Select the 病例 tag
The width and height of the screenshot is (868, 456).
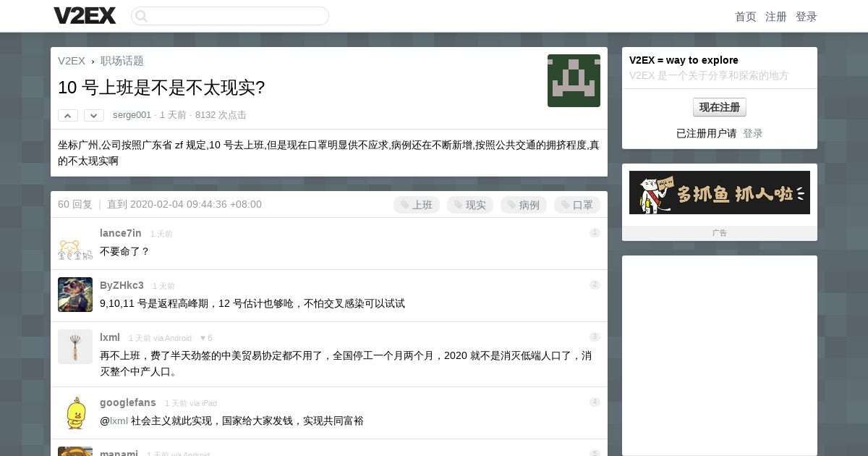pos(524,205)
